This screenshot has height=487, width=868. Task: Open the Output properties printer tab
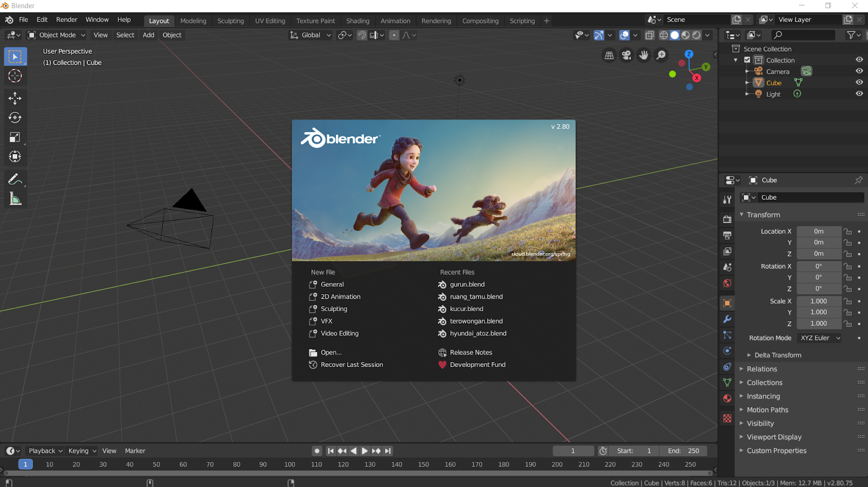coord(727,236)
